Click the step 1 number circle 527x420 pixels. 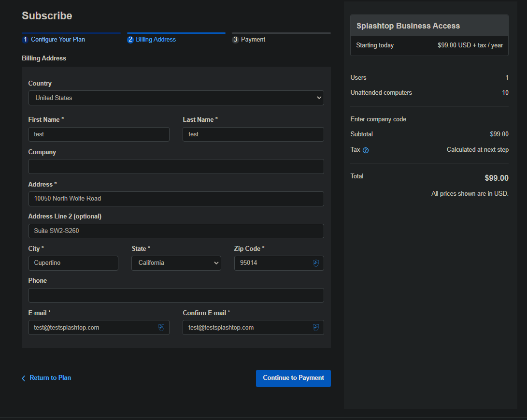click(x=25, y=40)
